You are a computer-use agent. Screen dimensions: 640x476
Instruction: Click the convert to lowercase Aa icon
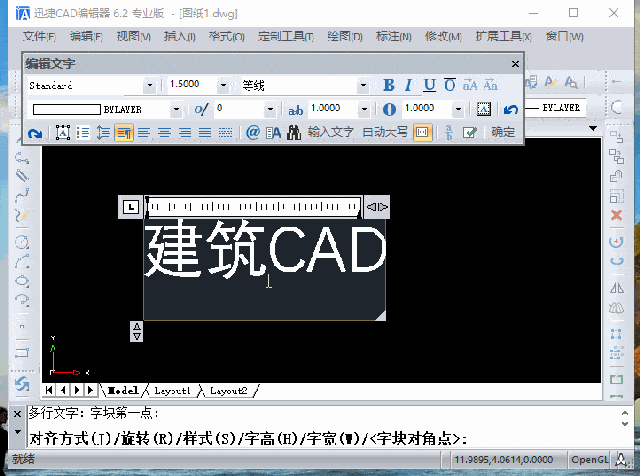click(x=491, y=85)
